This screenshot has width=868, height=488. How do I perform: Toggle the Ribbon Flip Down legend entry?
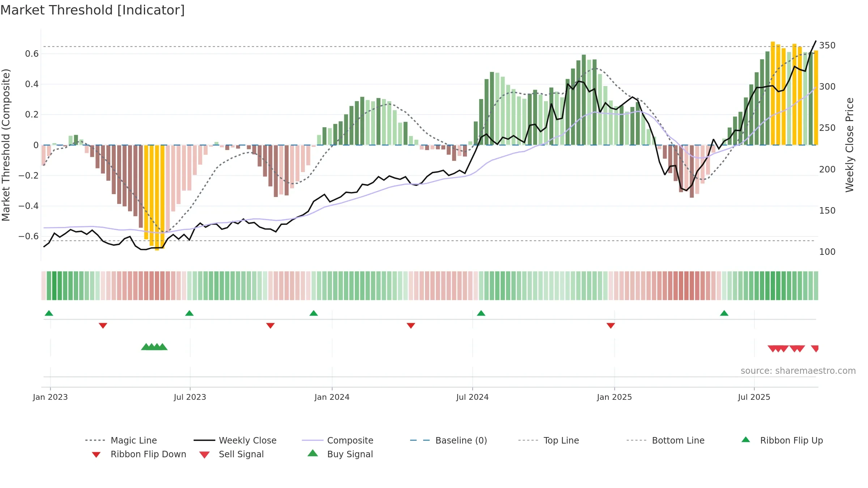(x=139, y=454)
